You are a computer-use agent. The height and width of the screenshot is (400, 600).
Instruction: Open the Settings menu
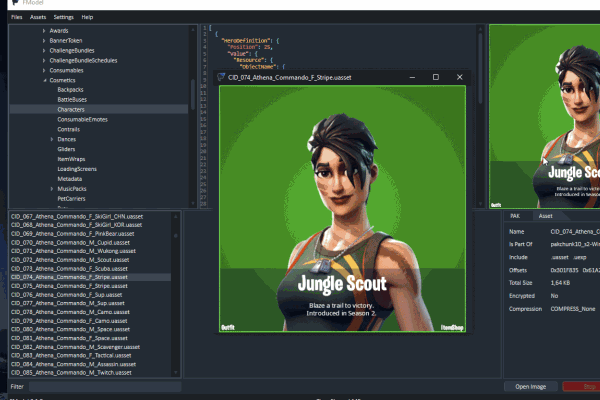click(x=63, y=17)
